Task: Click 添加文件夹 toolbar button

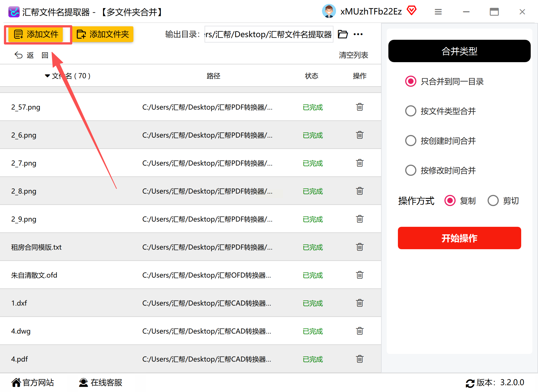Action: coord(103,34)
